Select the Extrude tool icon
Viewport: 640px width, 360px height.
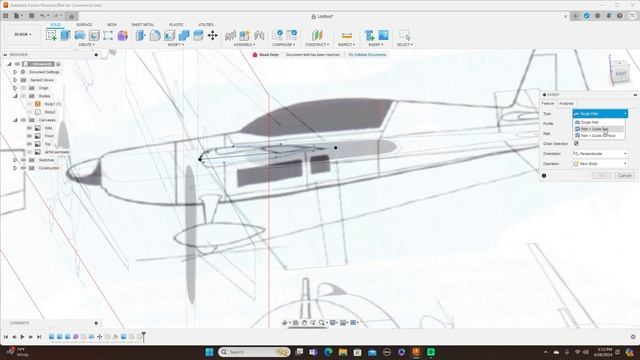click(x=65, y=36)
